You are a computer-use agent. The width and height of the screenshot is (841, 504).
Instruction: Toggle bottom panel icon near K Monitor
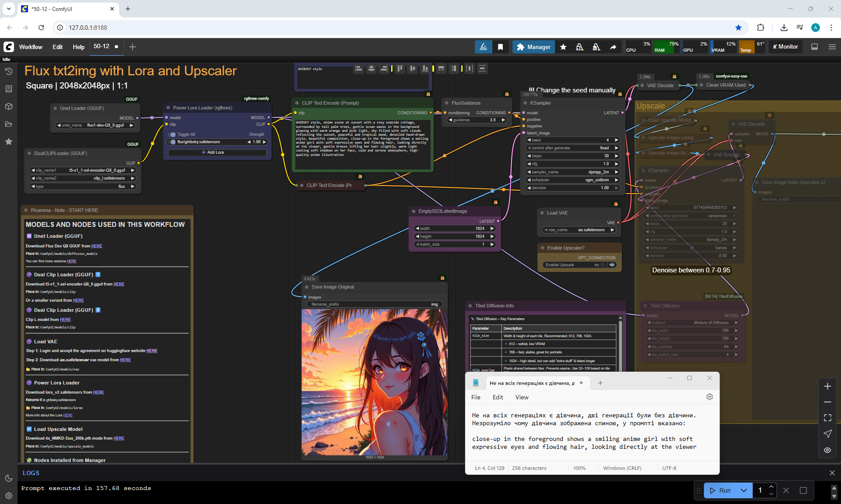pyautogui.click(x=814, y=47)
